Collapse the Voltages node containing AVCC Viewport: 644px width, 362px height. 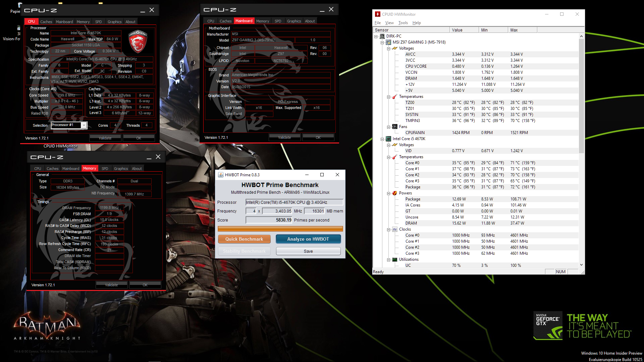[x=389, y=49]
